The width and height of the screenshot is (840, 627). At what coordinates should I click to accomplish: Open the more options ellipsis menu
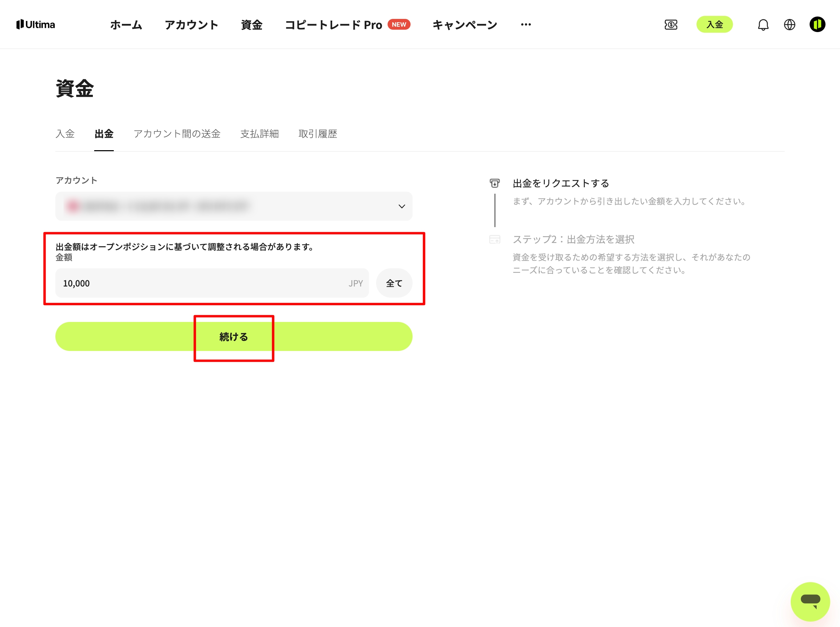[526, 25]
